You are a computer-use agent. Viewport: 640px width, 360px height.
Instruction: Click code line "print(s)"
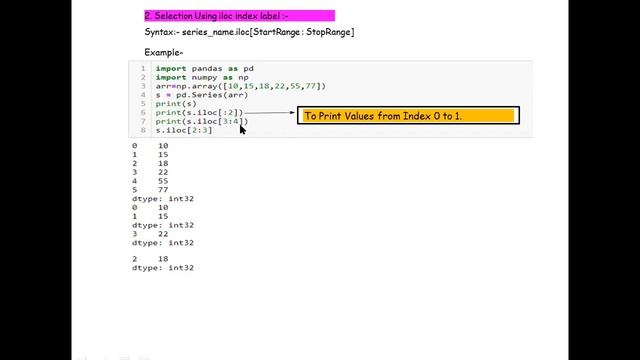click(176, 104)
